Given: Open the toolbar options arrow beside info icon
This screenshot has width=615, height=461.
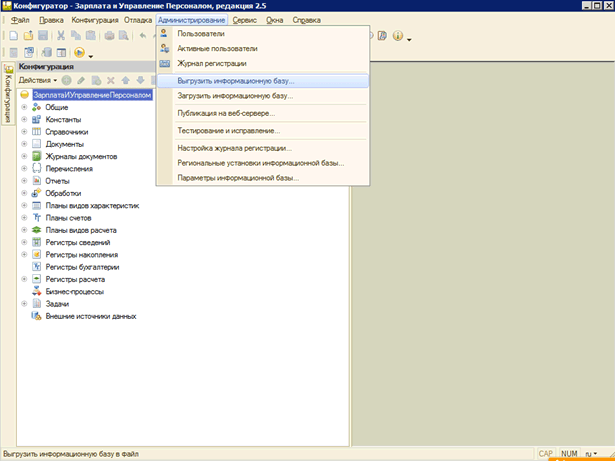Looking at the screenshot, I should [x=409, y=40].
